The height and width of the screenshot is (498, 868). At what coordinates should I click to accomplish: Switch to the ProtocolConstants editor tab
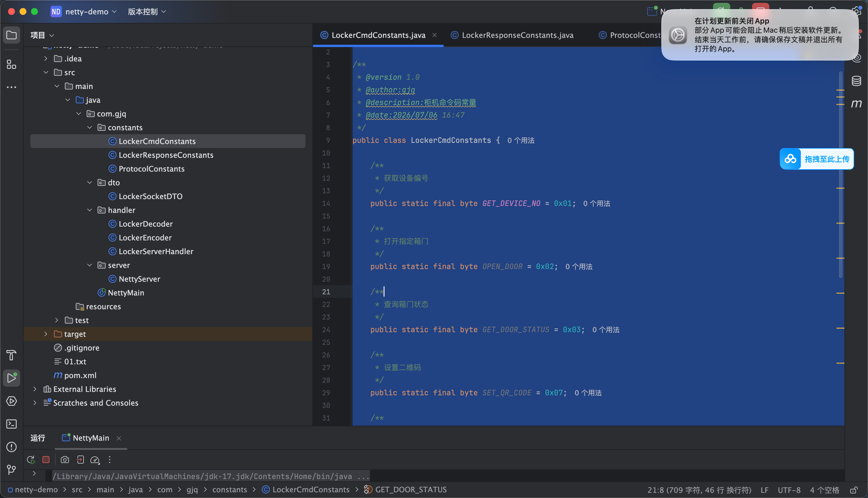click(630, 35)
